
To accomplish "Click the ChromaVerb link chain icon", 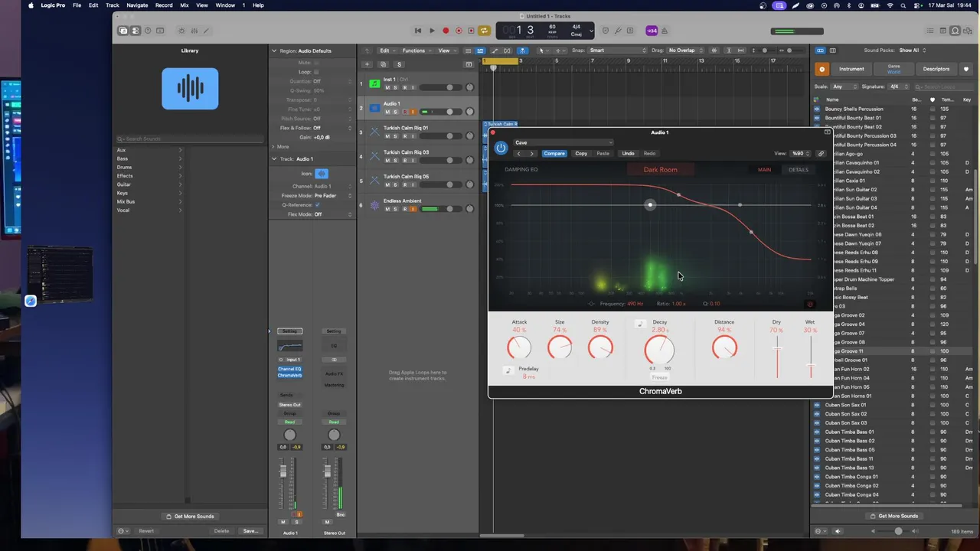I will (821, 154).
